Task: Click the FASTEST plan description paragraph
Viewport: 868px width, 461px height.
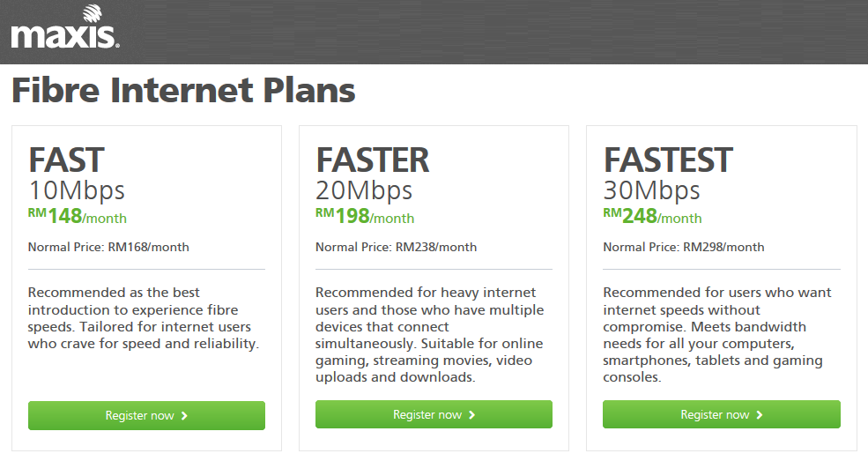Action: coord(716,335)
